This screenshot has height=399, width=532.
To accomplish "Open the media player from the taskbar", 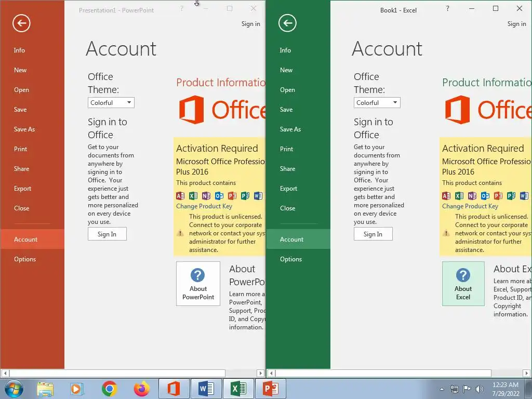I will pyautogui.click(x=76, y=389).
